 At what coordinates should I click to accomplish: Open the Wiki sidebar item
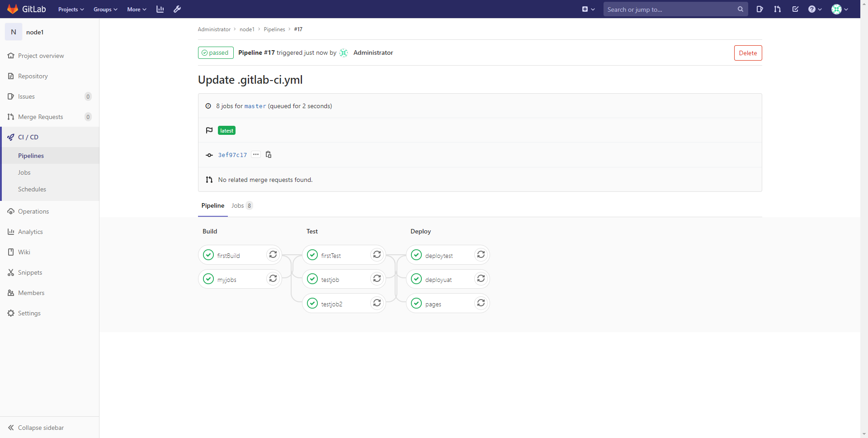tap(50, 252)
